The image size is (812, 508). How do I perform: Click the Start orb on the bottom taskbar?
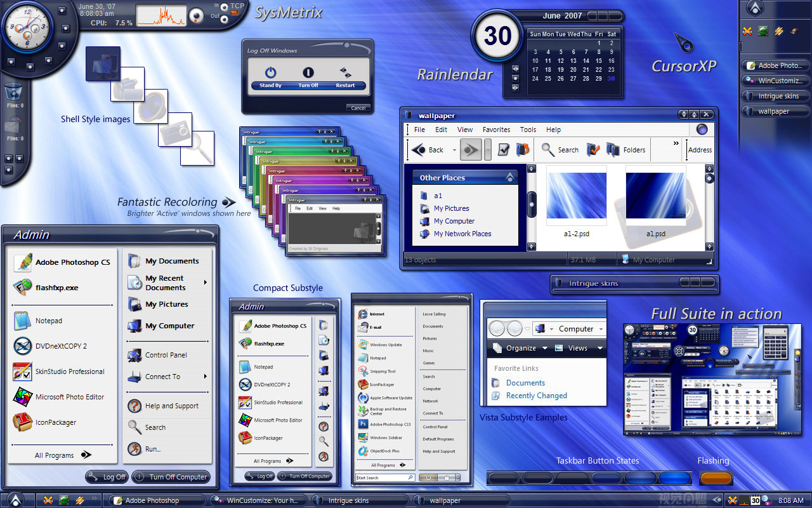(16, 500)
